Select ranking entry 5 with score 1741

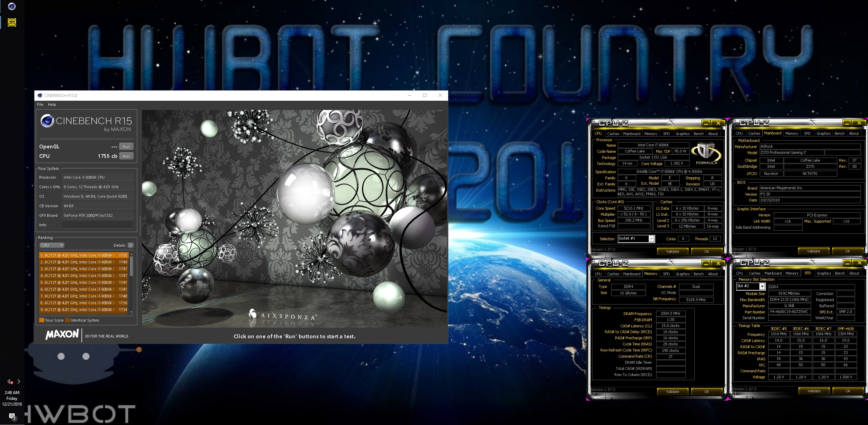[x=83, y=282]
